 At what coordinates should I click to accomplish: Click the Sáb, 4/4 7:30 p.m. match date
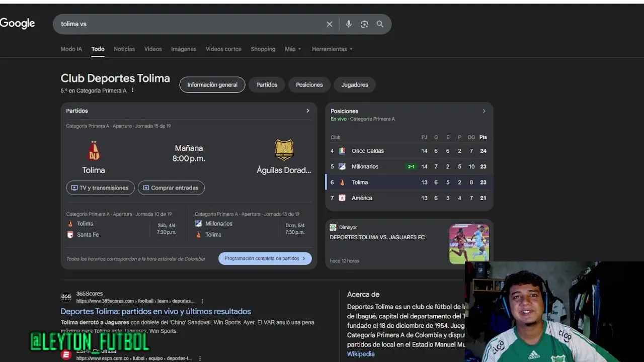(167, 229)
